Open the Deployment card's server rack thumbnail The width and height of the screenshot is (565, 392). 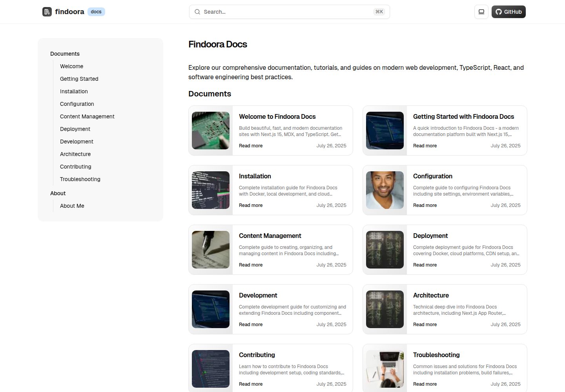click(x=385, y=250)
